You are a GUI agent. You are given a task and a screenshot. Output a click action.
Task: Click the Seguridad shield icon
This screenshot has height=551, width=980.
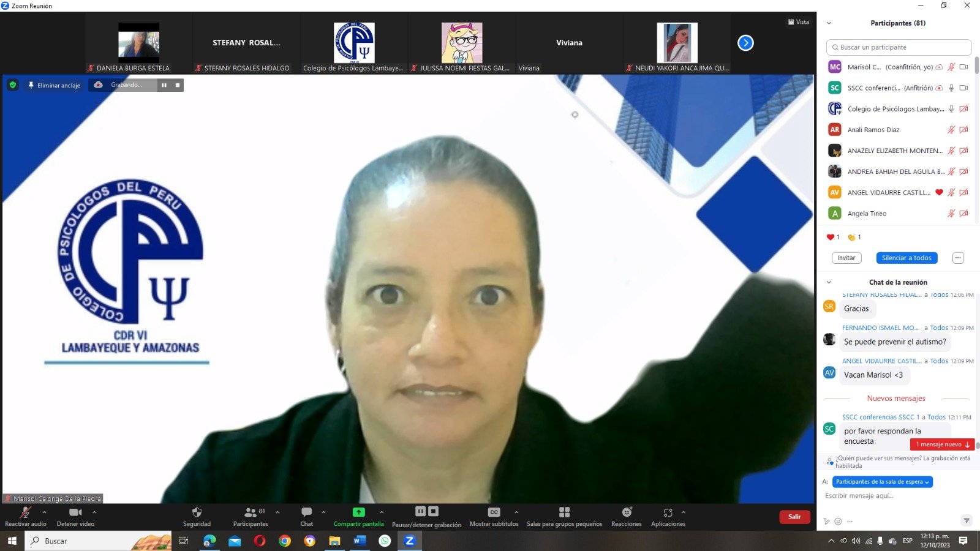coord(197,512)
